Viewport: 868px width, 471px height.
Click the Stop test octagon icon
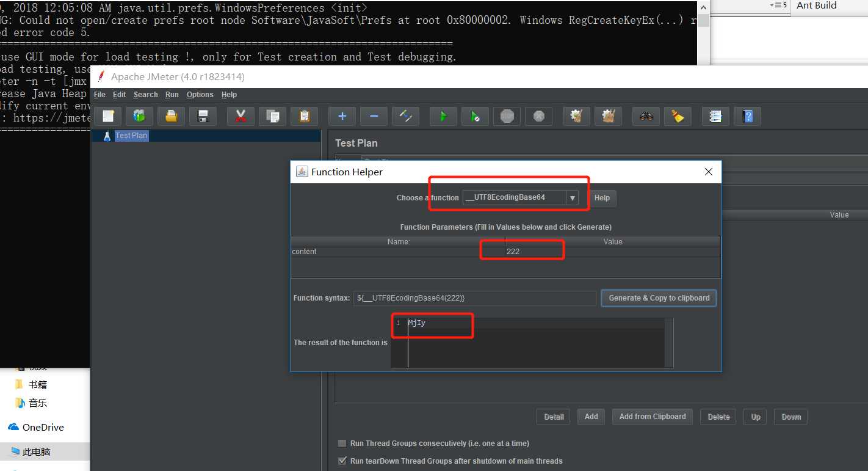(507, 116)
